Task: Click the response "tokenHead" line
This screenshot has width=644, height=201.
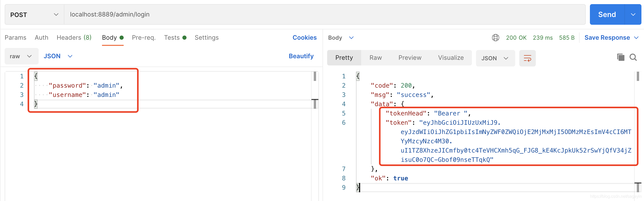Action: coord(428,113)
